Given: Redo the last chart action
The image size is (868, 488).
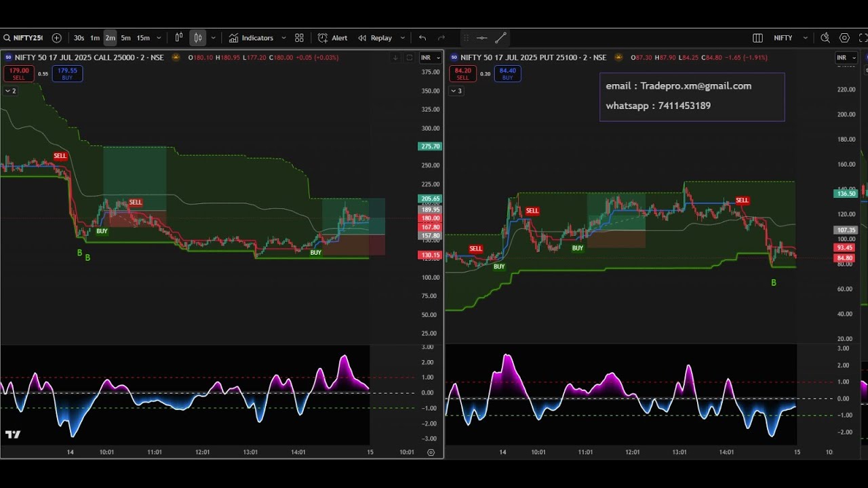Looking at the screenshot, I should (441, 38).
